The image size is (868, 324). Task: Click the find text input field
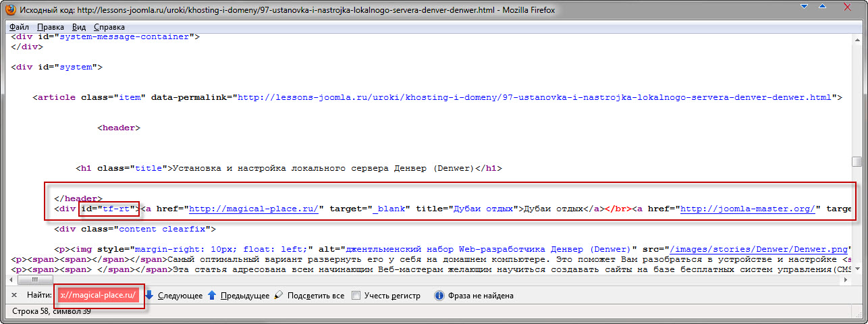[99, 296]
